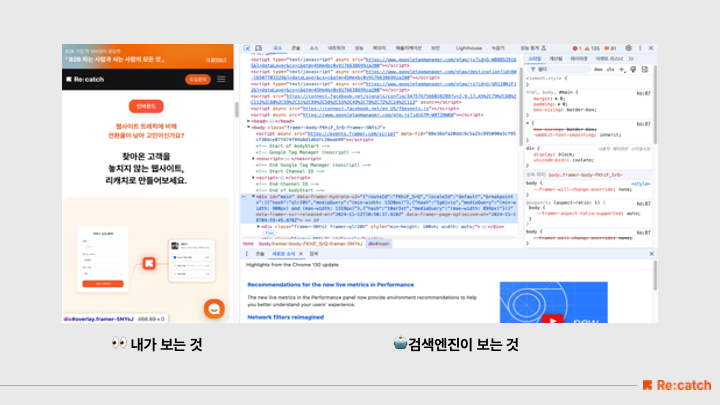The image size is (720, 405).
Task: Open the DevTools three-dot customize menu
Action: (640, 48)
